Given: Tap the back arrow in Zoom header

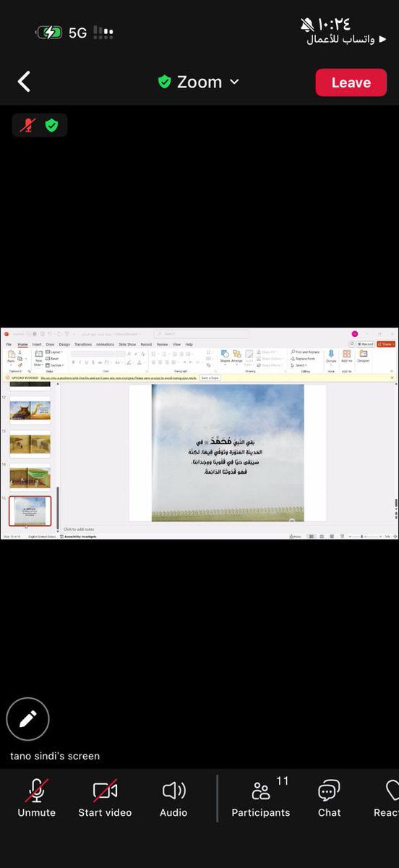Looking at the screenshot, I should [24, 82].
